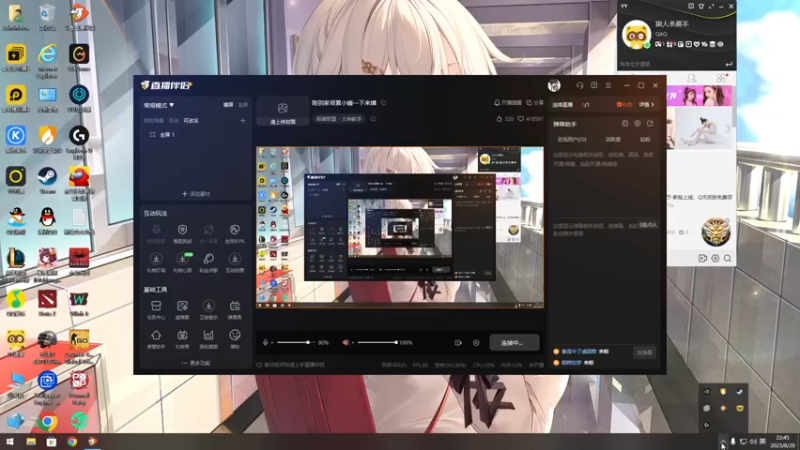The height and width of the screenshot is (450, 800).
Task: Click the live screen preview area
Action: click(x=400, y=228)
